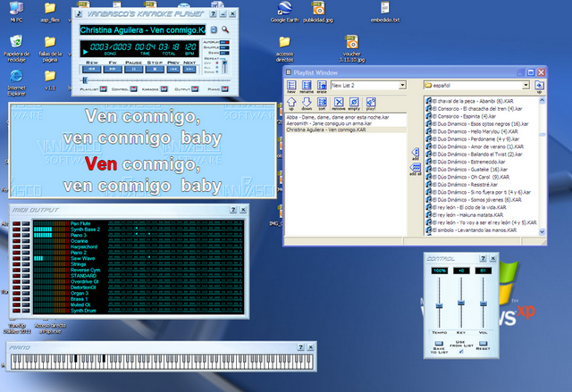Skip to next song with Next button
572x392 pixels.
click(189, 69)
